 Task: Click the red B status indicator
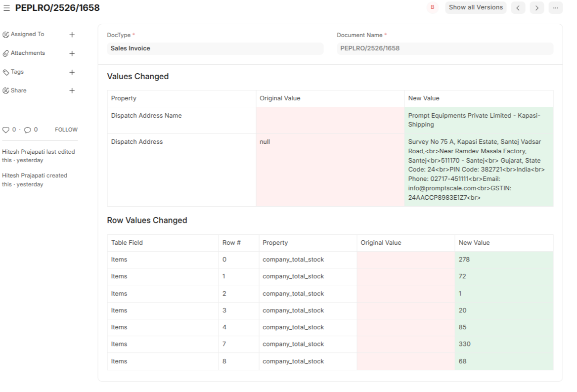[432, 7]
